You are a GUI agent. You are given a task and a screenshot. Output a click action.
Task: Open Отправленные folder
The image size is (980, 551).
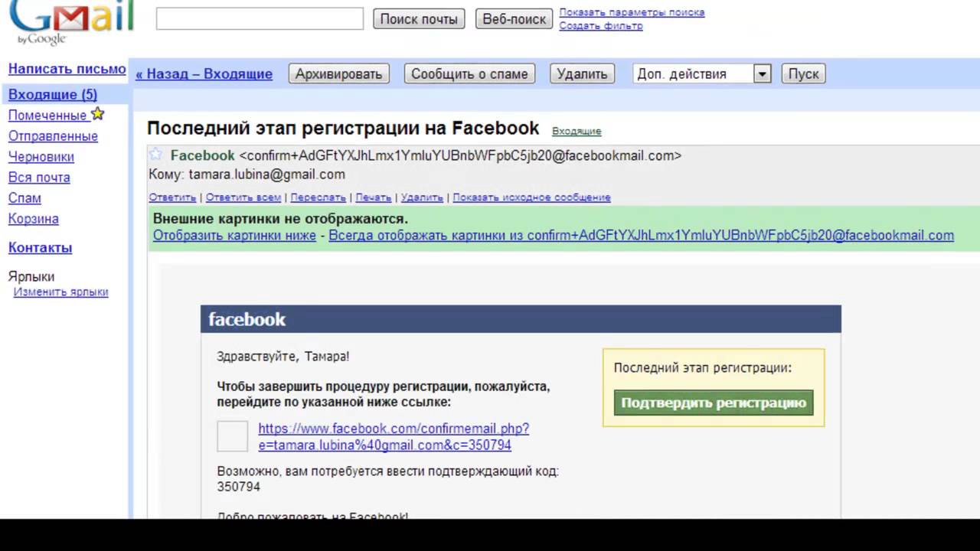[x=53, y=136]
